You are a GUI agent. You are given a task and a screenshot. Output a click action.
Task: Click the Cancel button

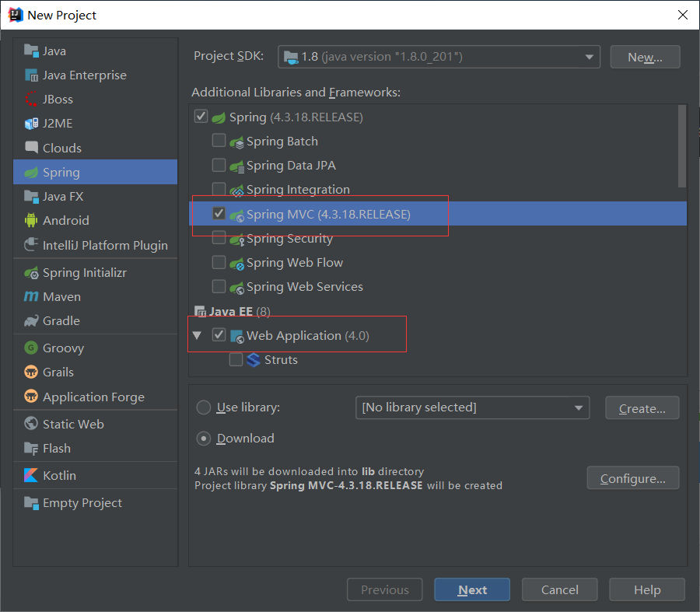(x=559, y=589)
